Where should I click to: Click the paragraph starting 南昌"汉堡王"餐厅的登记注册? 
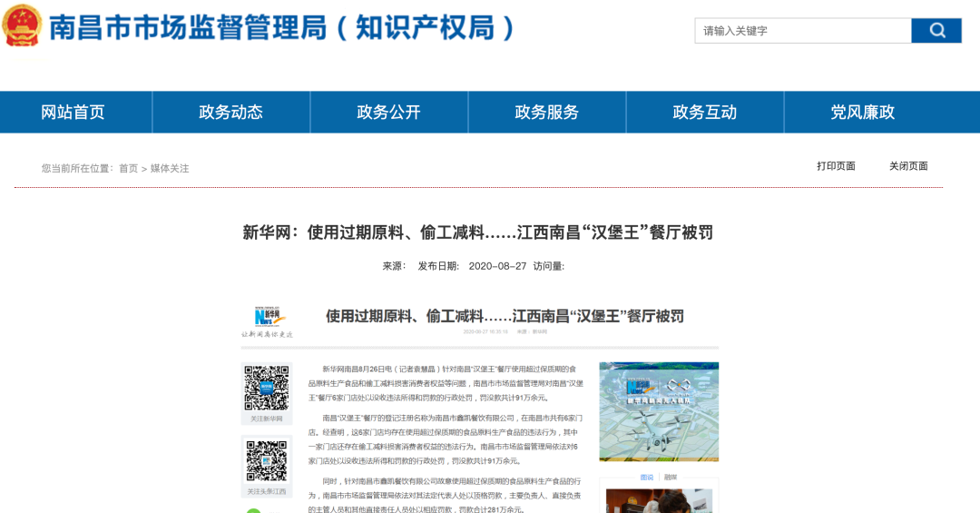coord(445,439)
